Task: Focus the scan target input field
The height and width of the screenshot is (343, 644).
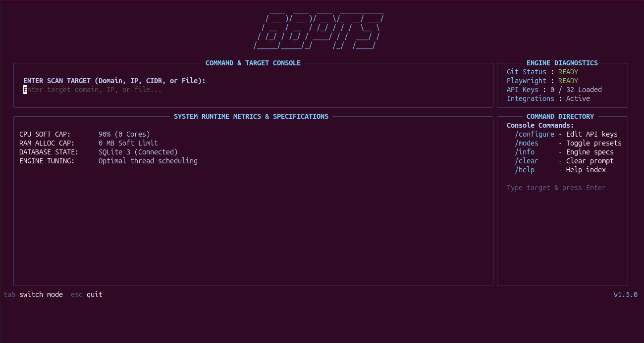Action: [x=253, y=90]
